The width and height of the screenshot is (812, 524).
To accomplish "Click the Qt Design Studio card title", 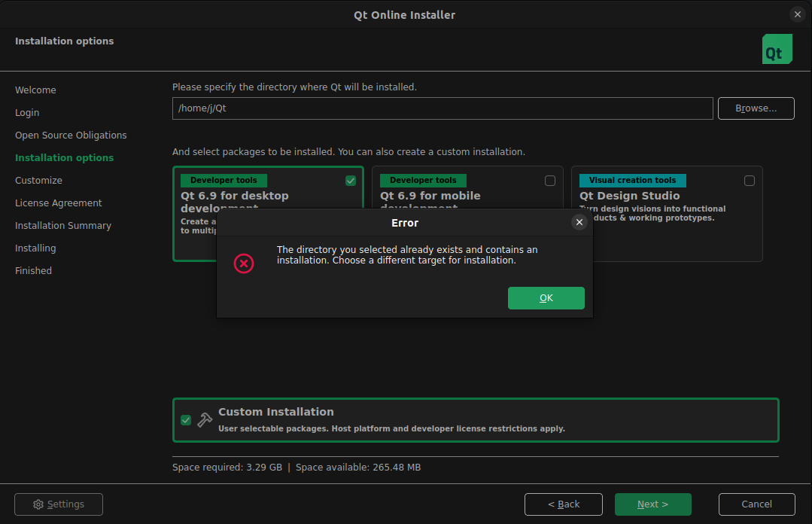I will [x=629, y=196].
